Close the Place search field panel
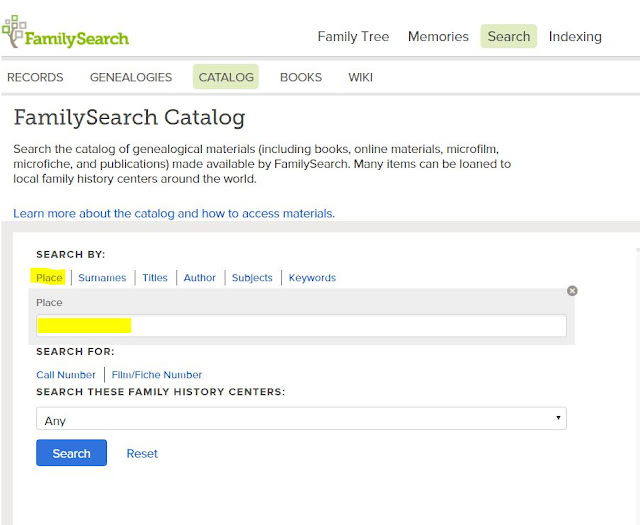 pos(572,291)
